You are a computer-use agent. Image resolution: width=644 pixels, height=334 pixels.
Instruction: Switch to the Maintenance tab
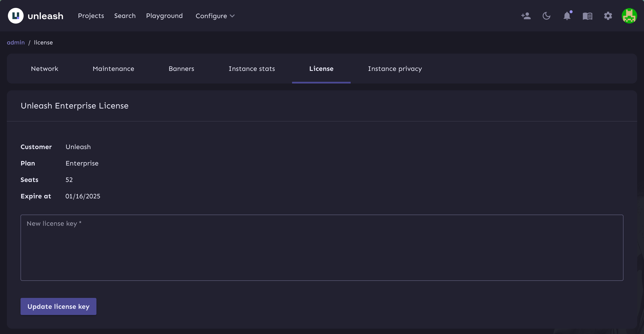[113, 69]
